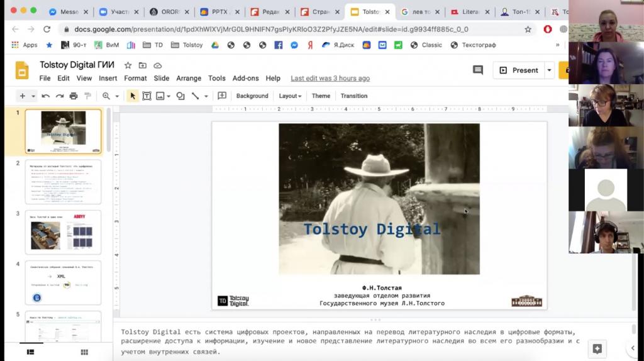
Task: Click the insert image tool
Action: click(160, 96)
